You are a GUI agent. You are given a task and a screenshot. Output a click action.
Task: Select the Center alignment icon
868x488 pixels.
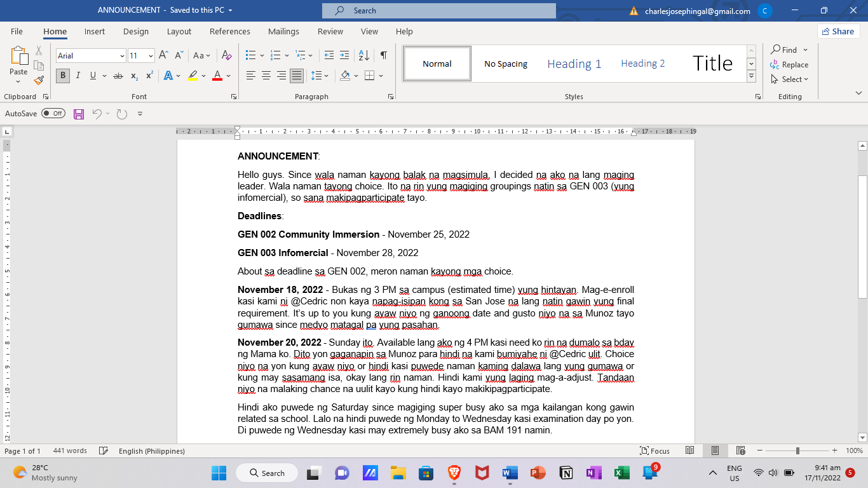point(266,76)
